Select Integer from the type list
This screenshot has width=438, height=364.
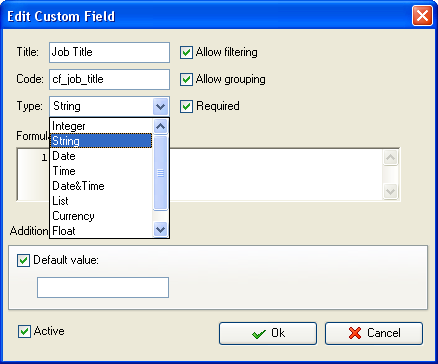(x=101, y=126)
